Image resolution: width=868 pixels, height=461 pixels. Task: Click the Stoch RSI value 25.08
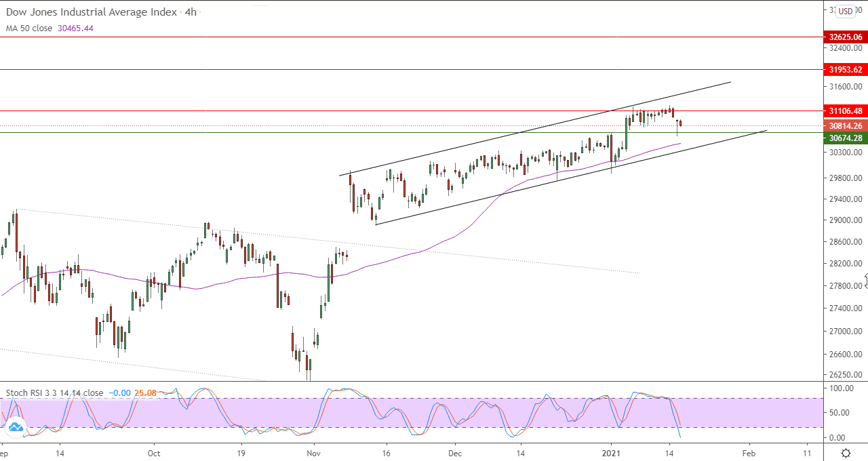146,393
